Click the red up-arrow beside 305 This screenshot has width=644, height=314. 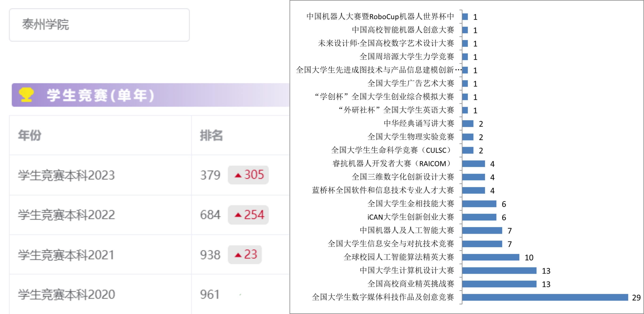238,175
